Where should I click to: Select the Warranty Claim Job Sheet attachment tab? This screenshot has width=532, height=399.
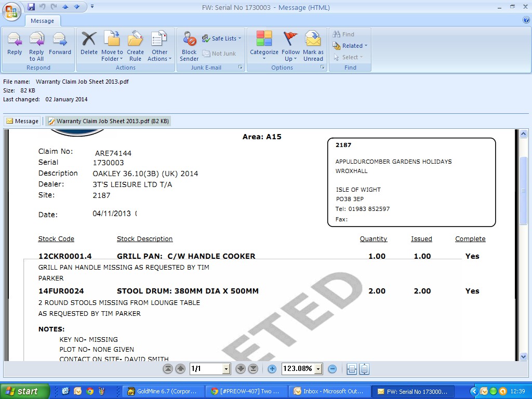coord(108,121)
